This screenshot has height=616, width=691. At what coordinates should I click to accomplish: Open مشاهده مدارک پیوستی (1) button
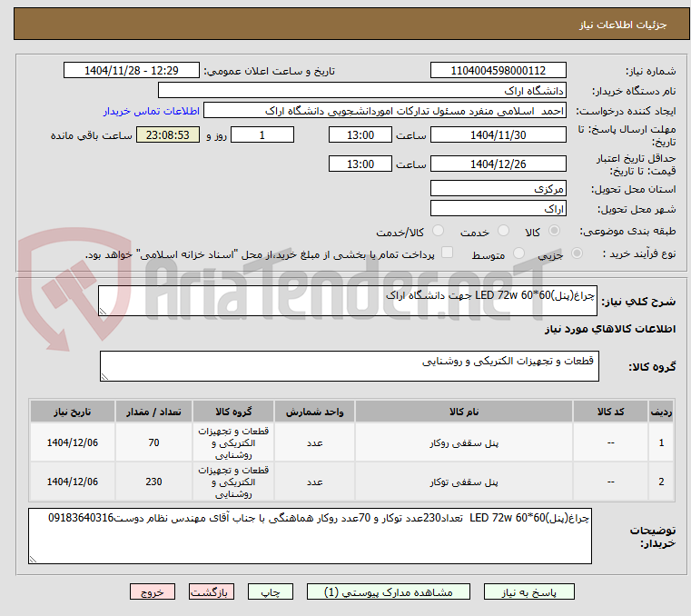point(389,591)
